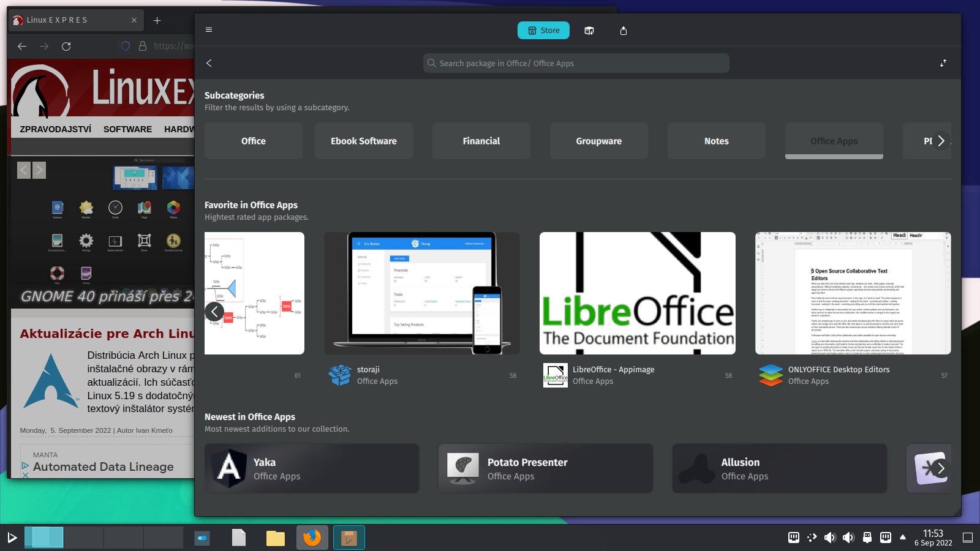Open the updates view icon in the store header
Image resolution: width=980 pixels, height=551 pixels.
pyautogui.click(x=624, y=31)
